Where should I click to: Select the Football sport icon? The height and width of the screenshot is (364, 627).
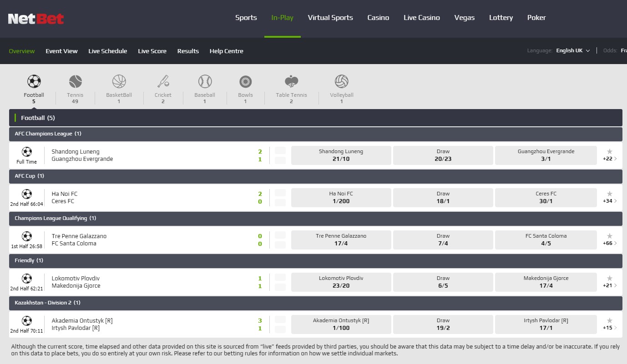tap(34, 82)
